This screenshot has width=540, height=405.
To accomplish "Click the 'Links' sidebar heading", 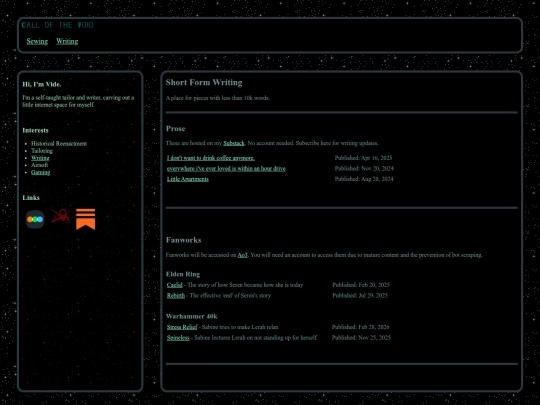I will [x=31, y=198].
